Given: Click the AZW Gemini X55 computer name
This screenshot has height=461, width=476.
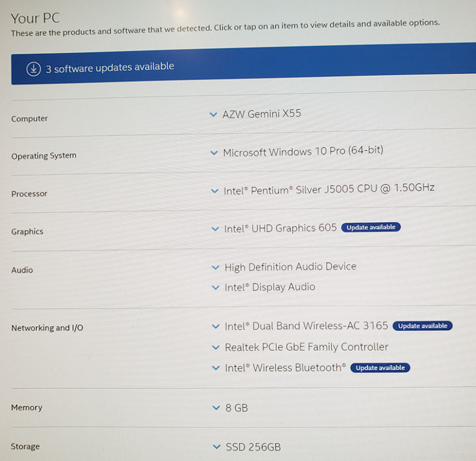Looking at the screenshot, I should (x=262, y=114).
